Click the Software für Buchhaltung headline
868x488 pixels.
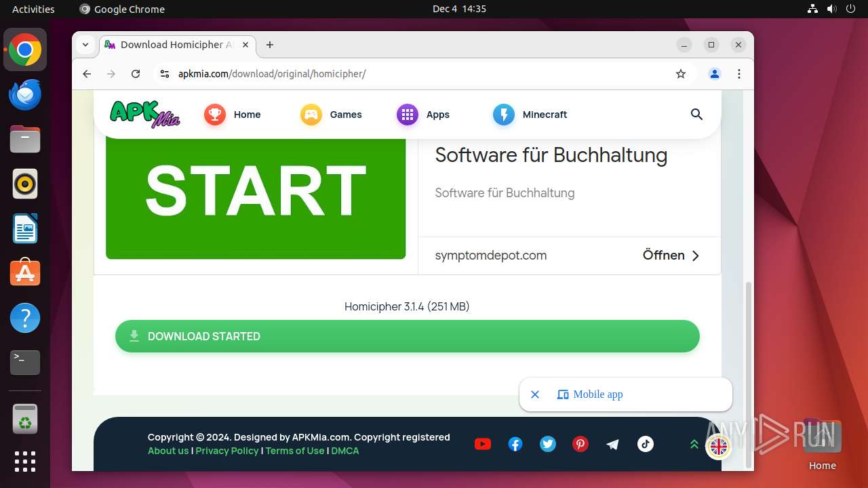[x=551, y=155]
